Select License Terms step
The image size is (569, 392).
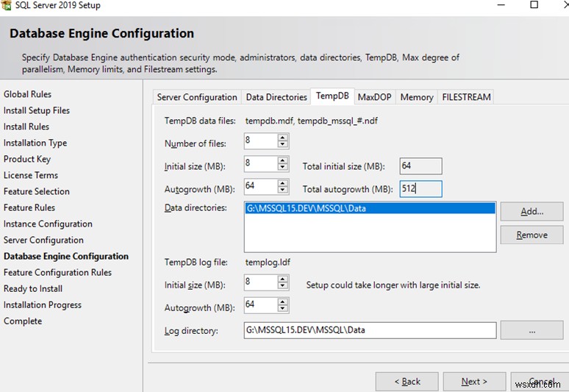click(31, 175)
